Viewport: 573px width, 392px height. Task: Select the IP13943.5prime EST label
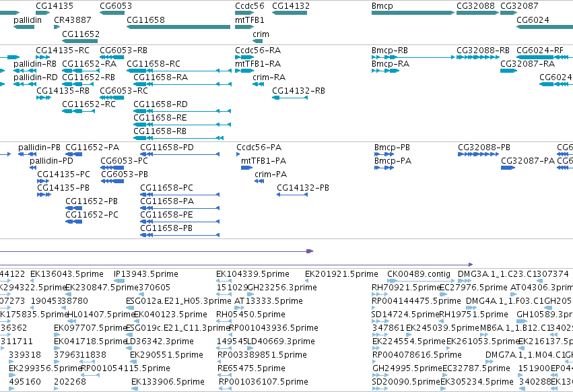point(146,274)
